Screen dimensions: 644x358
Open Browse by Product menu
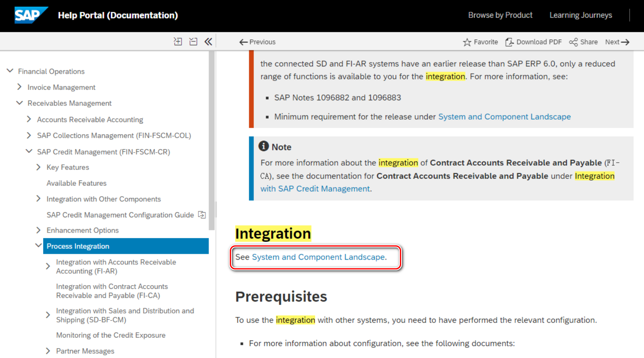point(500,15)
